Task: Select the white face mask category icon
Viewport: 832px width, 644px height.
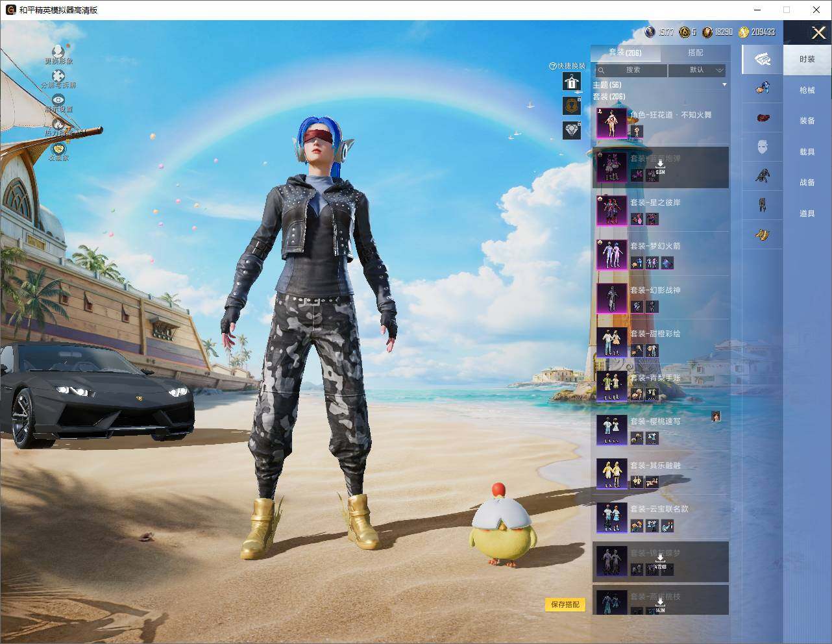Action: point(763,147)
